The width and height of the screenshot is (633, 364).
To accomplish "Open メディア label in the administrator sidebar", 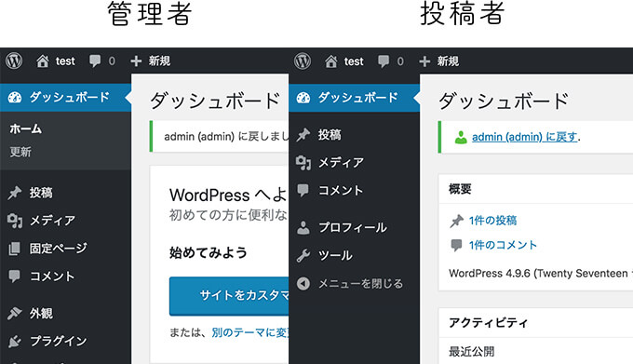I will click(x=52, y=221).
